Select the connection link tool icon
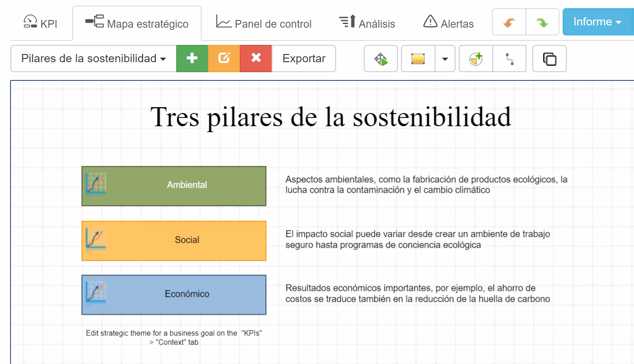634x364 pixels. point(510,59)
